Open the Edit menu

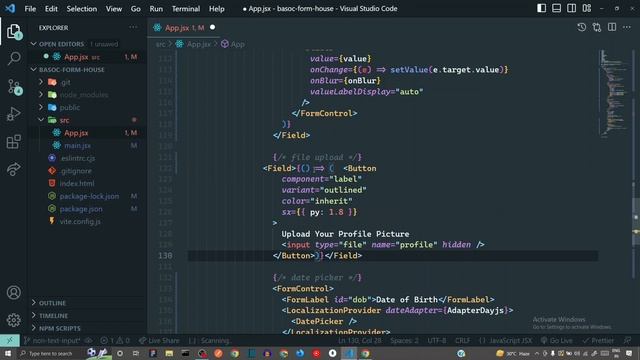51,9
